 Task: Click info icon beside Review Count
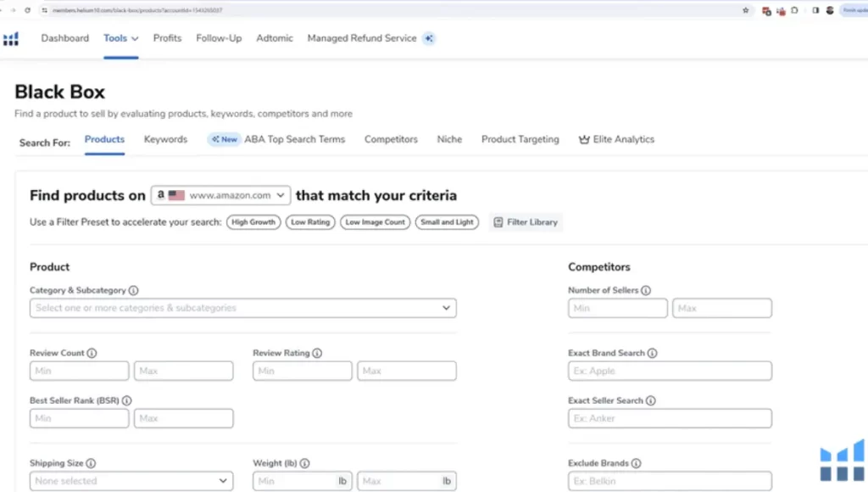tap(92, 353)
